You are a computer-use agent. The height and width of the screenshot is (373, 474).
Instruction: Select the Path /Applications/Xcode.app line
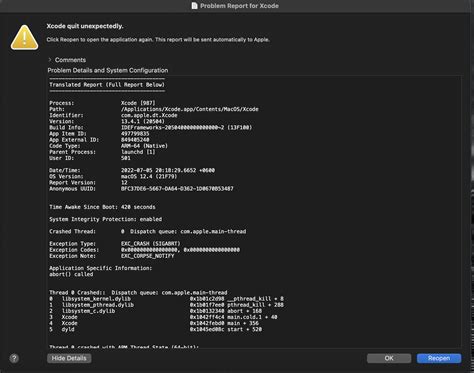click(x=154, y=109)
